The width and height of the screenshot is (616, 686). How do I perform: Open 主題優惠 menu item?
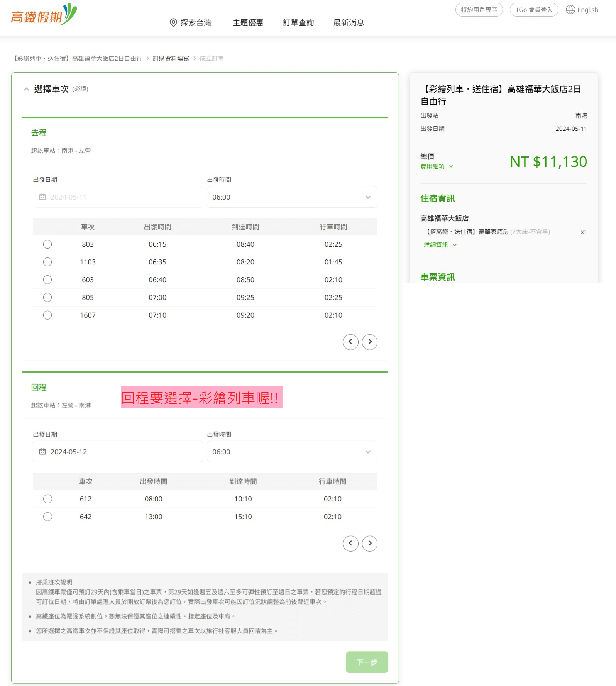click(248, 23)
